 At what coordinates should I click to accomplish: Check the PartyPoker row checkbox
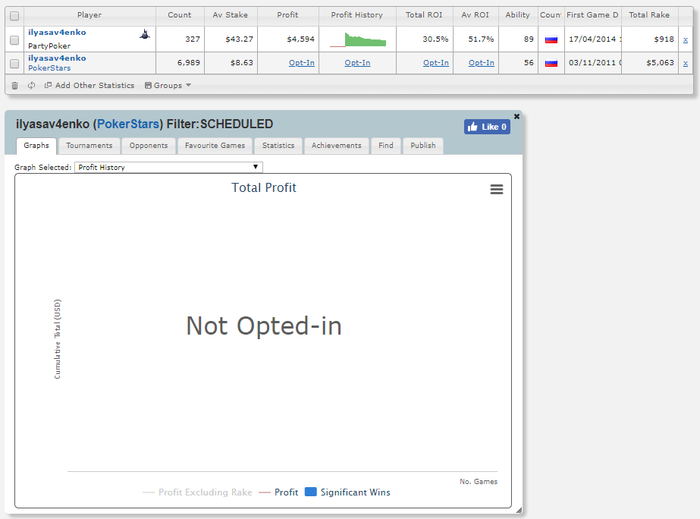tap(14, 40)
